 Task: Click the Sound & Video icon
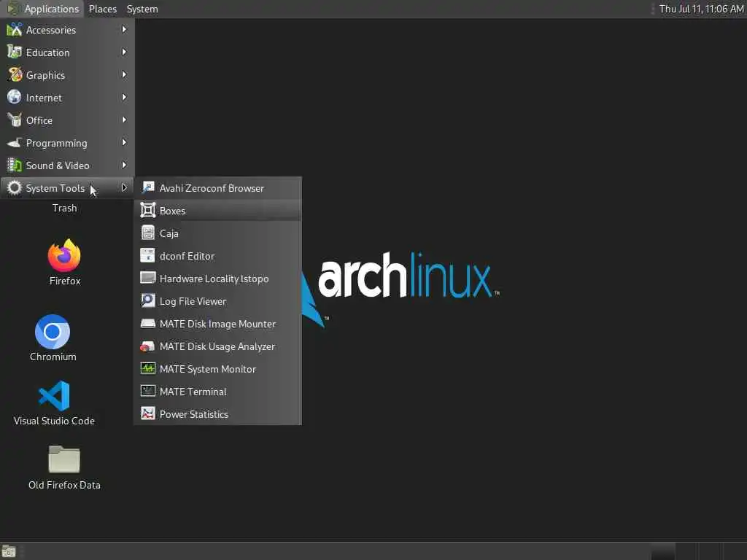[15, 166]
